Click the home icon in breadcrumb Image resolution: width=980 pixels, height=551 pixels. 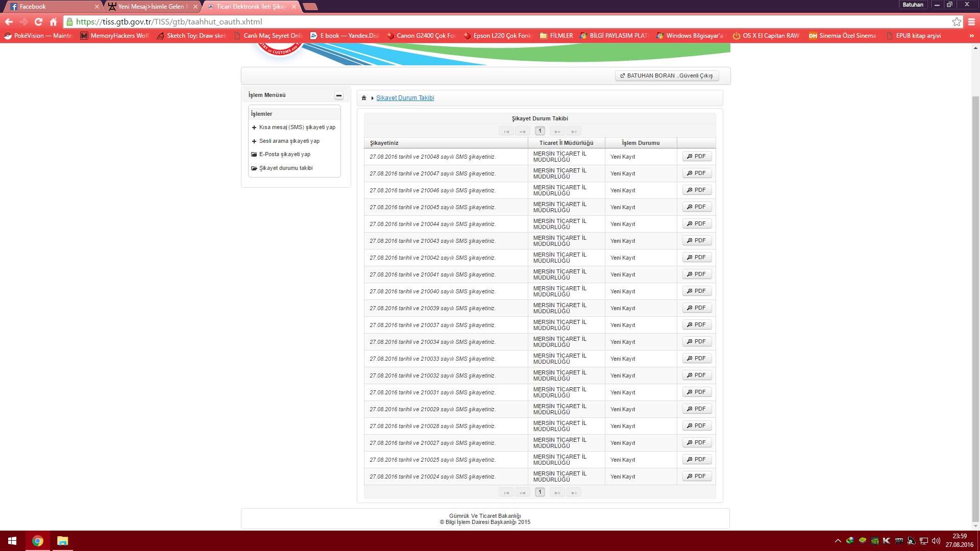point(364,98)
